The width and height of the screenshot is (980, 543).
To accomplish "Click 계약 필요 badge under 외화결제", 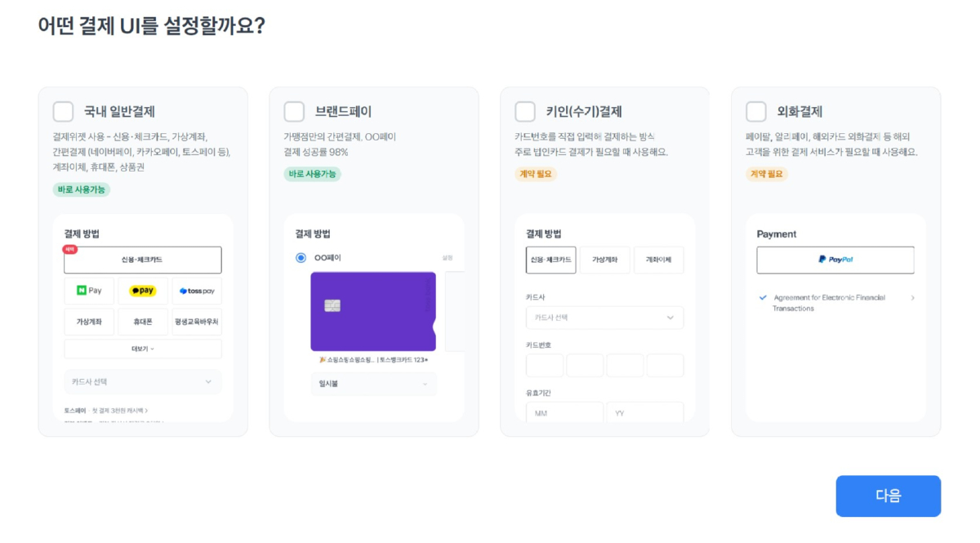I will click(x=767, y=174).
